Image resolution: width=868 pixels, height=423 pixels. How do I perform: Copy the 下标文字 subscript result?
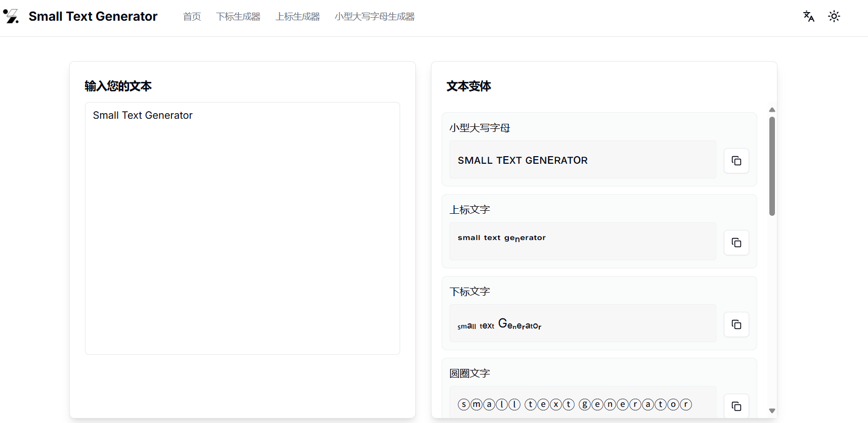736,324
